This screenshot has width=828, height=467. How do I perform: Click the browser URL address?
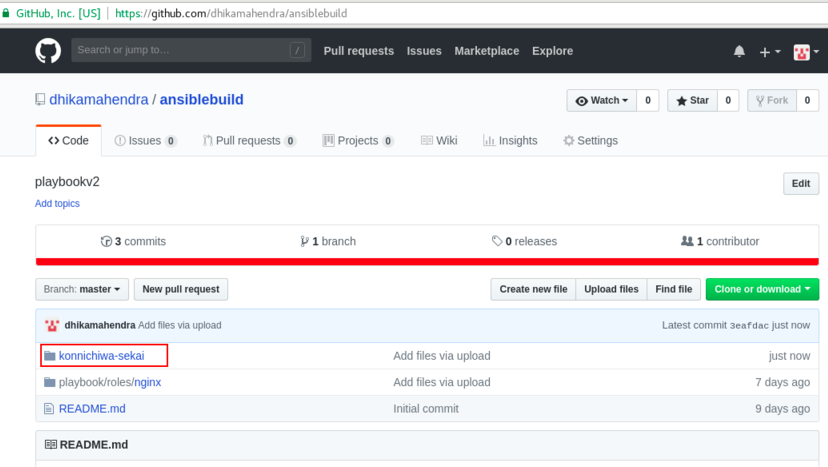(231, 13)
